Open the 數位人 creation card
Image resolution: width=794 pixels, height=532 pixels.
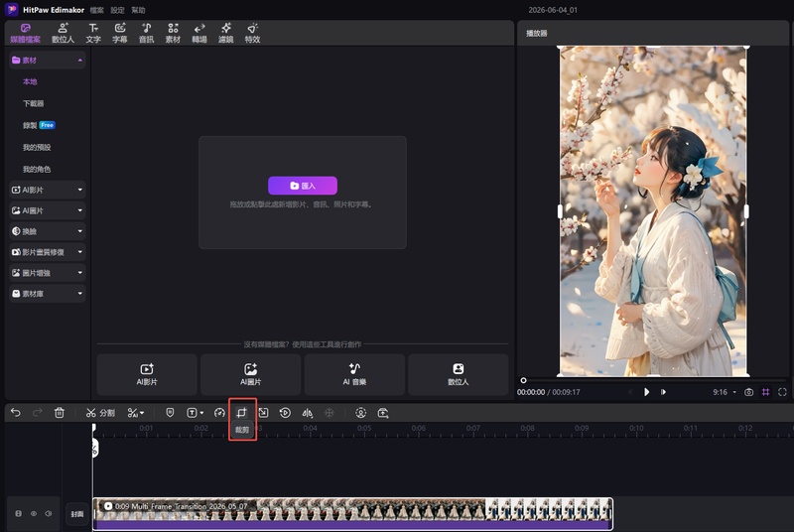pos(459,374)
